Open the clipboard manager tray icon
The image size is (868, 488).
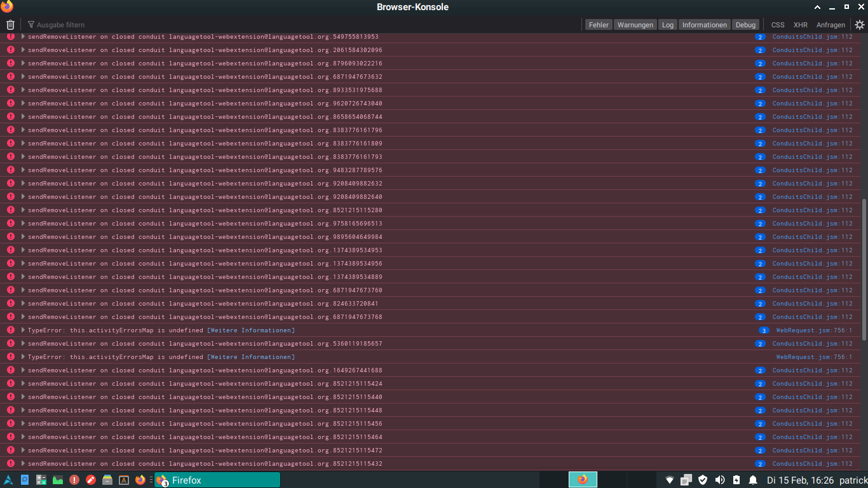pyautogui.click(x=686, y=480)
